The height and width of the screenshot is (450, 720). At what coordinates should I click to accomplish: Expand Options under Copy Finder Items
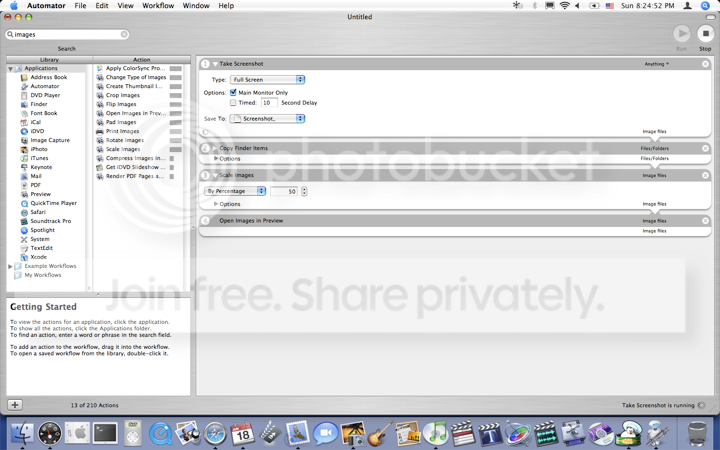click(216, 158)
